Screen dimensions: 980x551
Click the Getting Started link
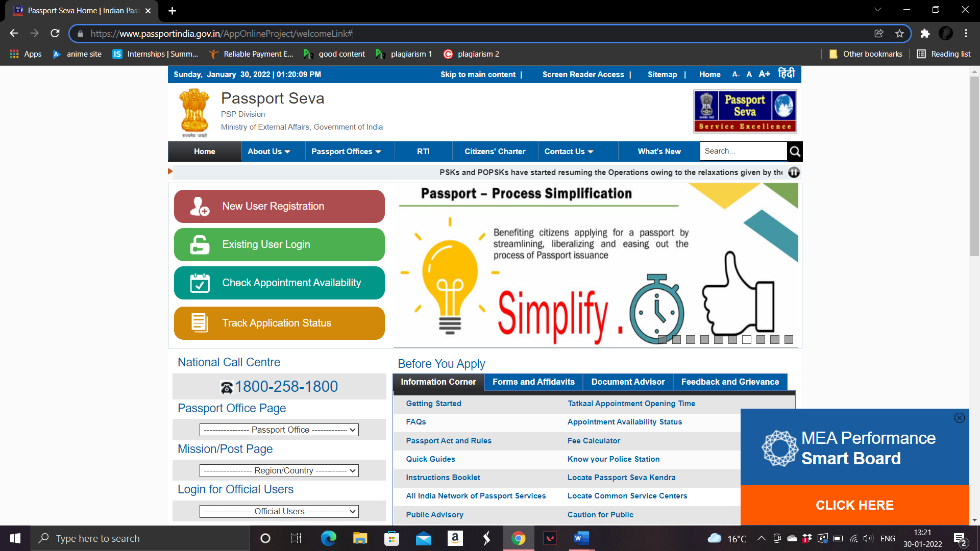[434, 403]
